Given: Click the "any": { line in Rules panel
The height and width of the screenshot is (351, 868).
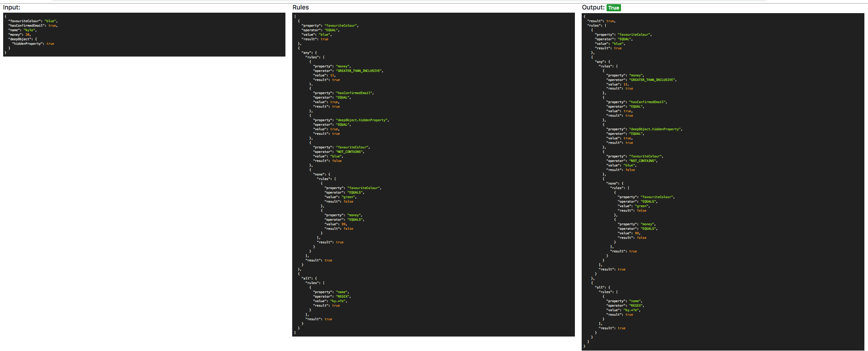Looking at the screenshot, I should click(309, 53).
